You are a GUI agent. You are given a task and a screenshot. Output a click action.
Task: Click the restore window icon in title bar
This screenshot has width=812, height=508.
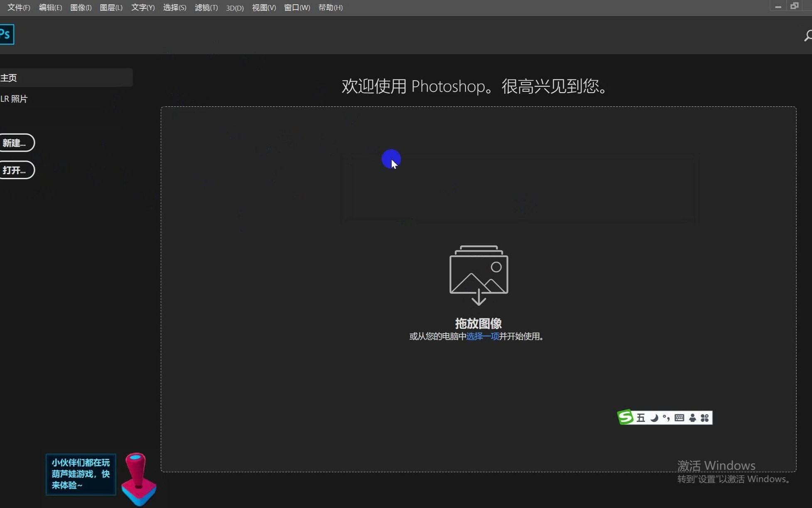(x=794, y=6)
